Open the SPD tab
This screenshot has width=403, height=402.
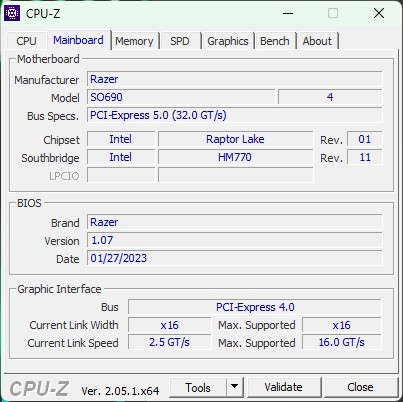coord(180,41)
